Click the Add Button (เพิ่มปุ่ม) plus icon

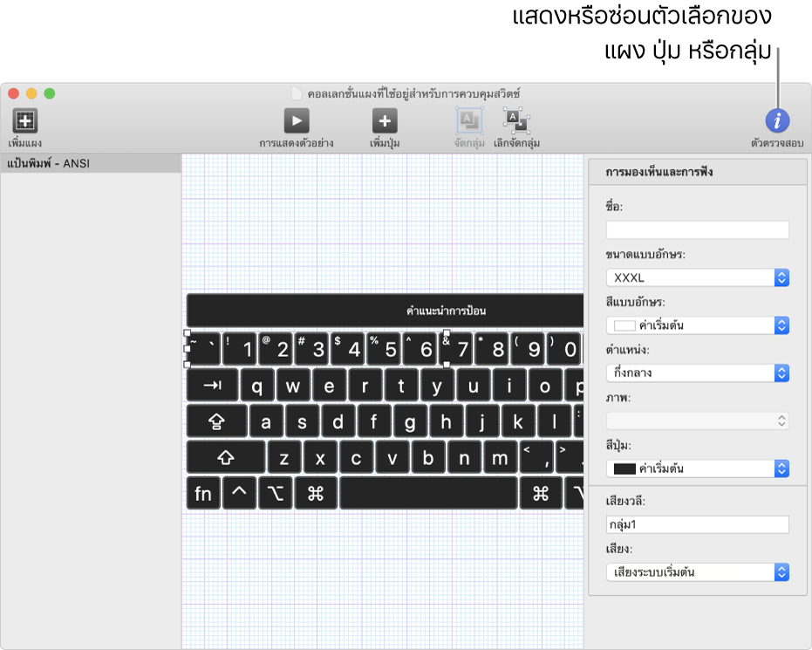point(385,121)
